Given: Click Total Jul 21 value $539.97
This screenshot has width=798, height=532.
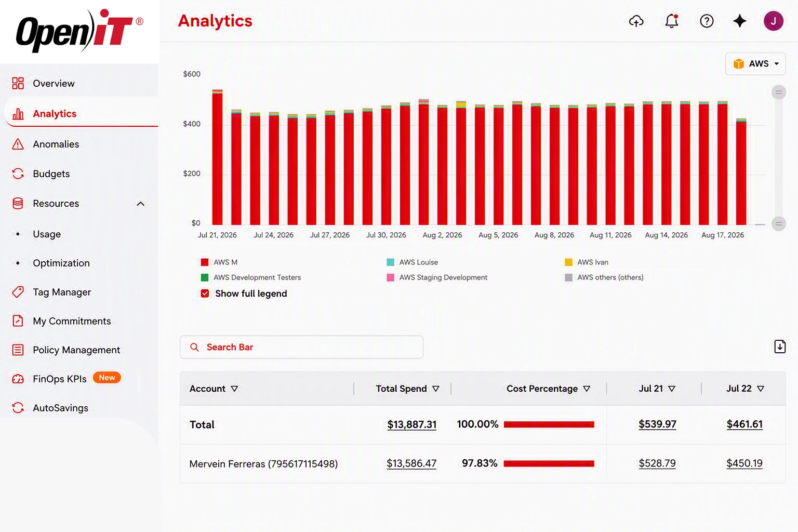Looking at the screenshot, I should click(657, 424).
